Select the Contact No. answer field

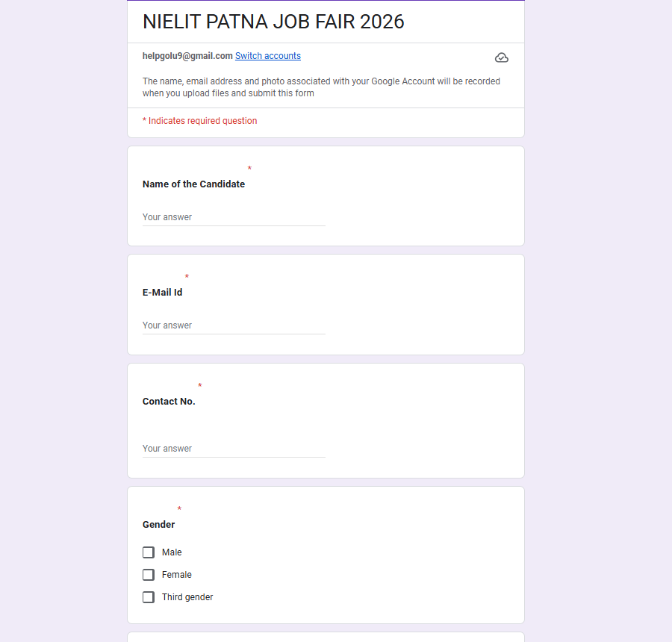coord(234,449)
